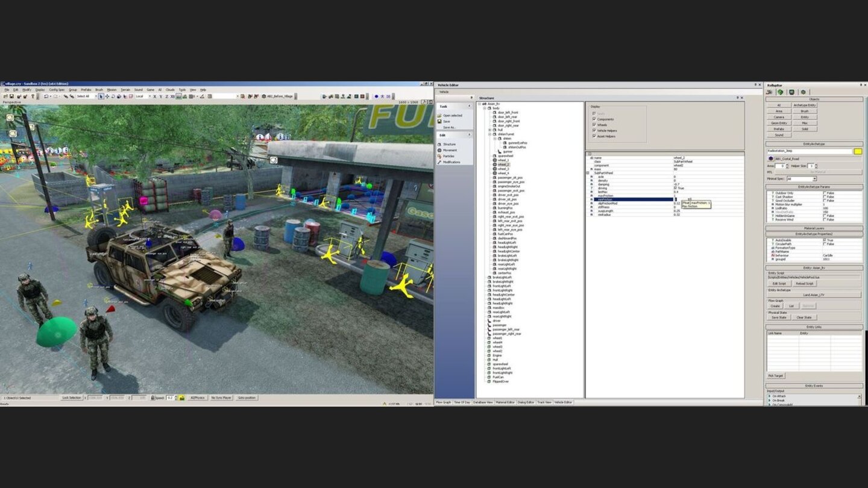Viewport: 868px width, 488px height.
Task: Expand the hull tree node
Action: tap(489, 130)
